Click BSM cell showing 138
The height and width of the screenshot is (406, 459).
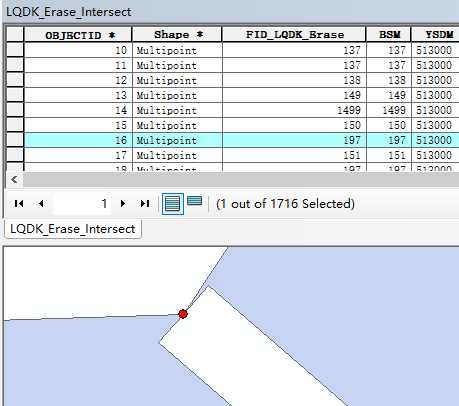click(389, 80)
